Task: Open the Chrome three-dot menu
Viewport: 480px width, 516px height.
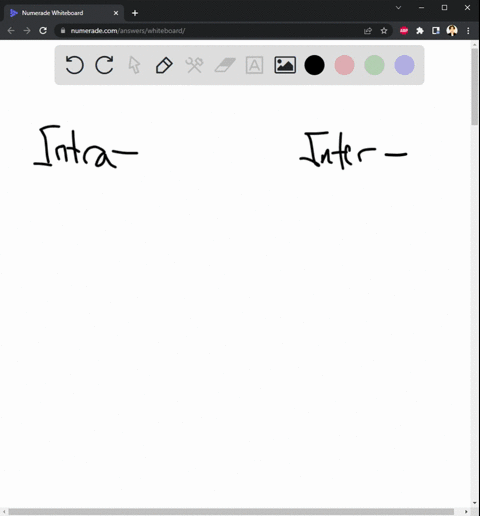Action: pos(468,31)
